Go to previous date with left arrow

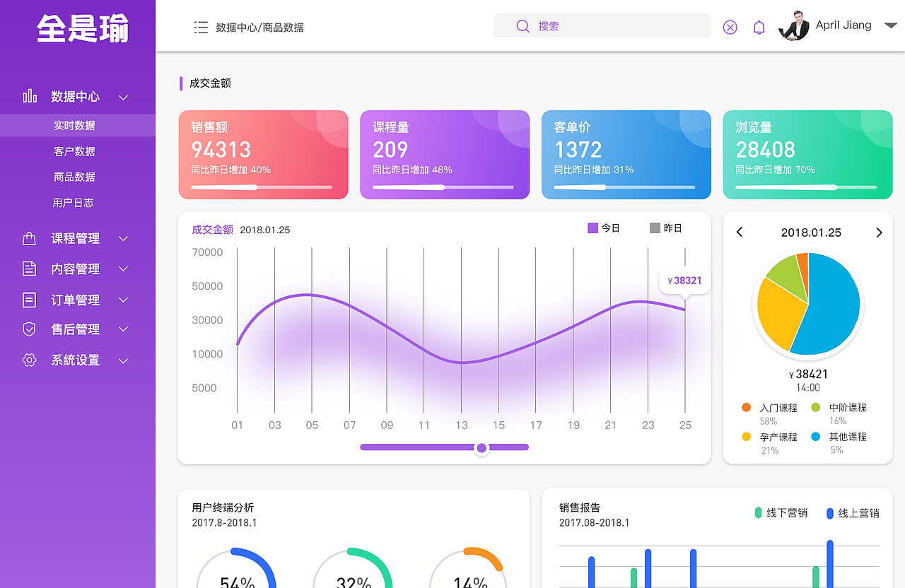(740, 233)
